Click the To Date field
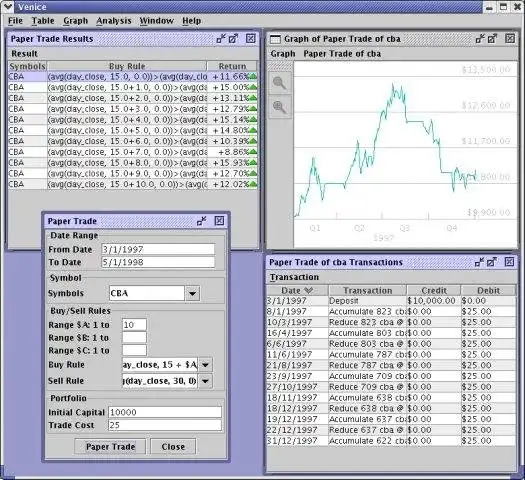525x480 pixels. click(158, 262)
